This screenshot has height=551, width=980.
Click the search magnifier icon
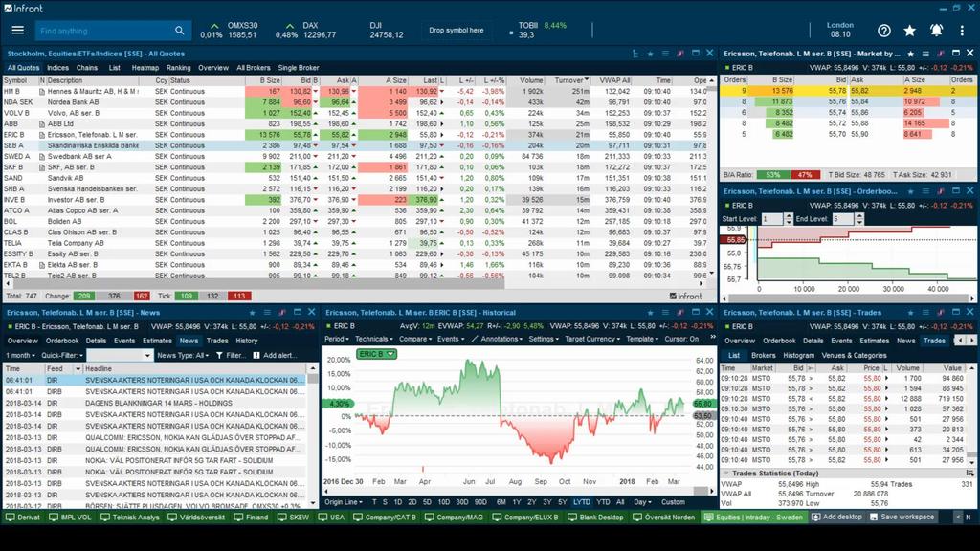[179, 30]
